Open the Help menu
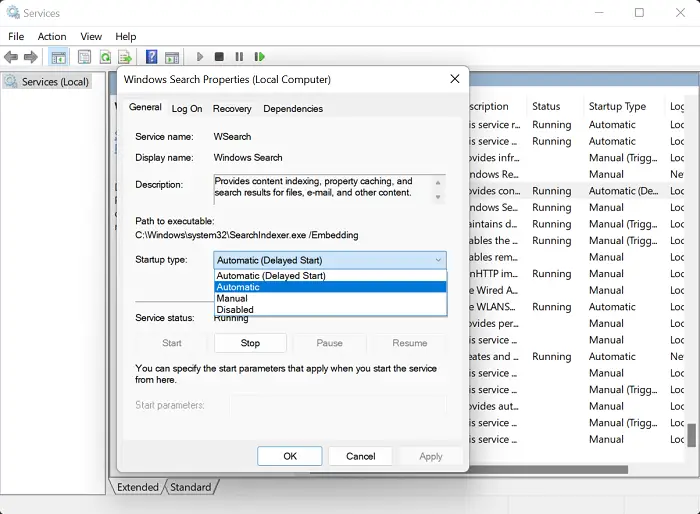Image resolution: width=700 pixels, height=514 pixels. [125, 37]
